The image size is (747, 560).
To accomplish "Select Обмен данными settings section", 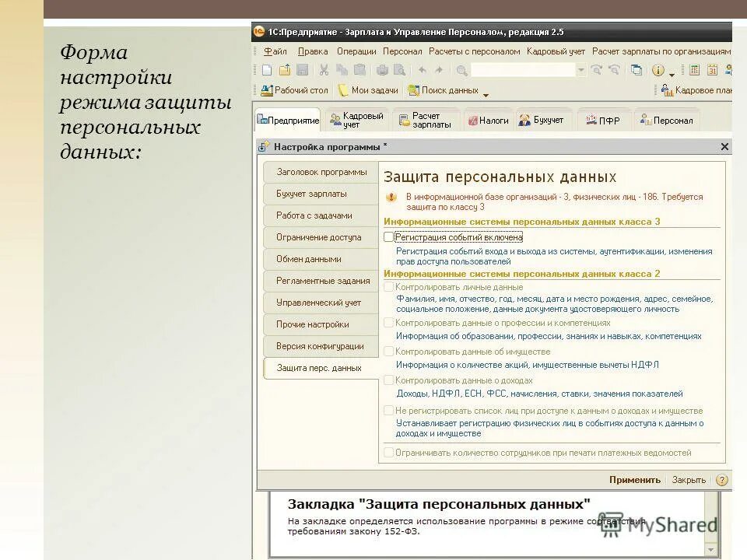I will point(321,259).
